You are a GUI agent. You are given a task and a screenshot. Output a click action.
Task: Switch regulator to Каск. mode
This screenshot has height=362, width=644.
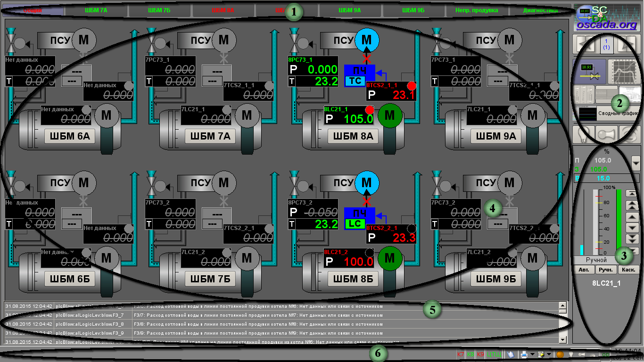click(629, 270)
